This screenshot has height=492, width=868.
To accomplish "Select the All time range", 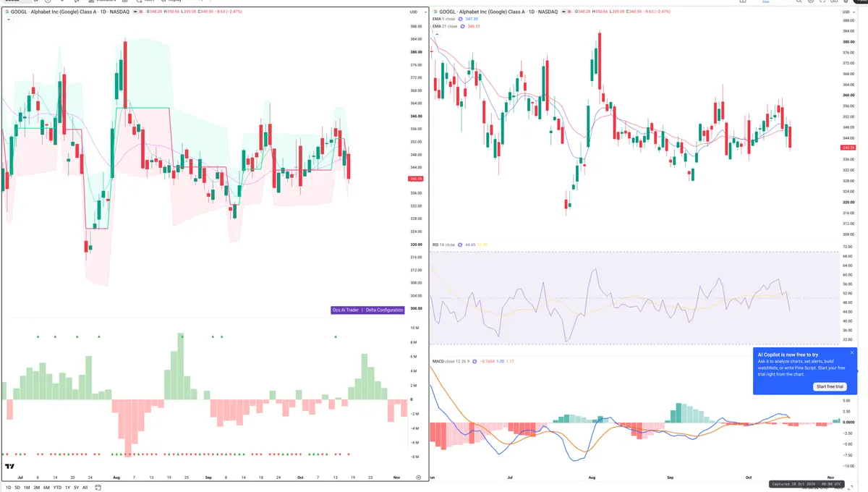I will pos(85,488).
